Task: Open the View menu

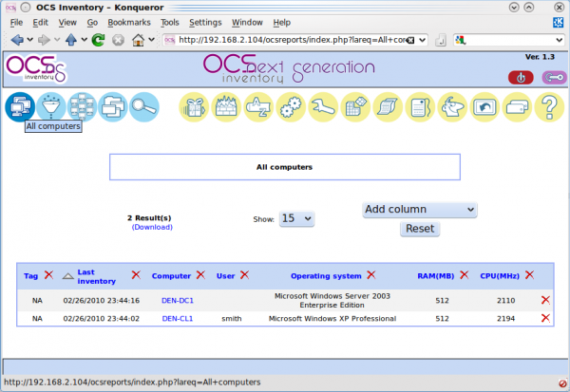Action: [x=67, y=23]
